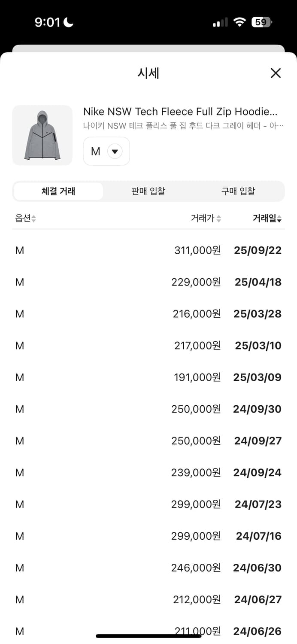Viewport: 297px width, 644px height.
Task: Sort by 거래가 price column
Action: click(206, 219)
